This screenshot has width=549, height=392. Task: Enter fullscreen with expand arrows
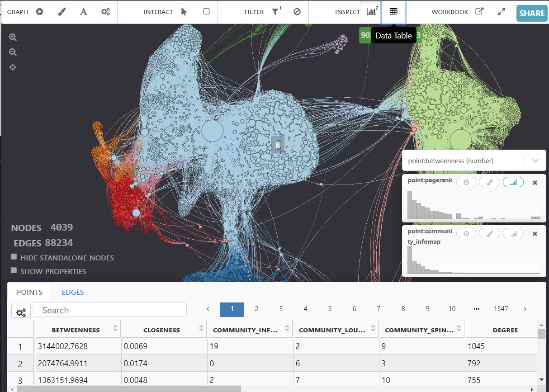[501, 12]
